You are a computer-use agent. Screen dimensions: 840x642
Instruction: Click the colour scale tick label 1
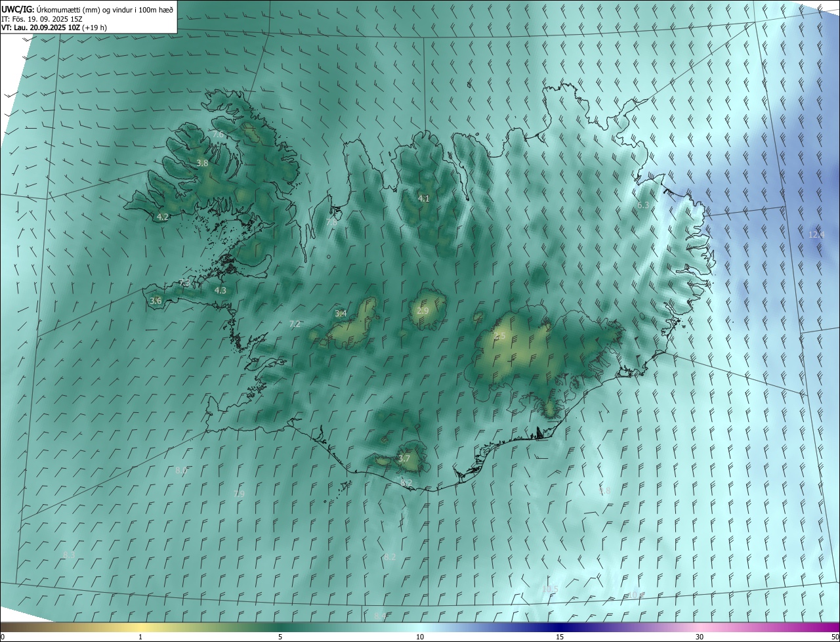click(x=140, y=637)
